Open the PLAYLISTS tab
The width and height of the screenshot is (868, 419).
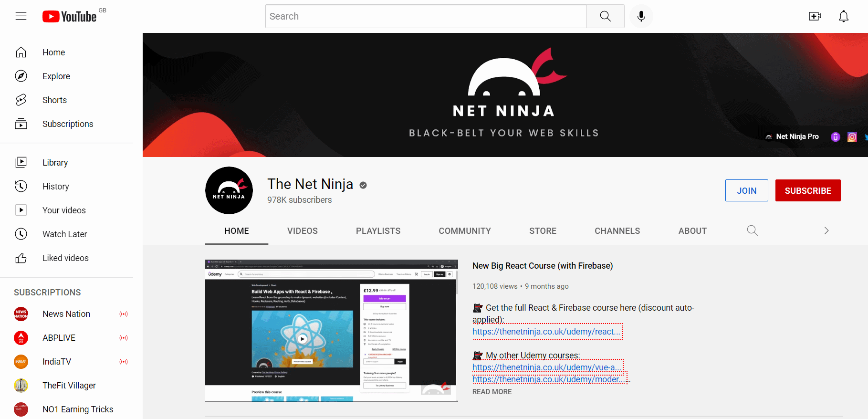click(x=378, y=230)
